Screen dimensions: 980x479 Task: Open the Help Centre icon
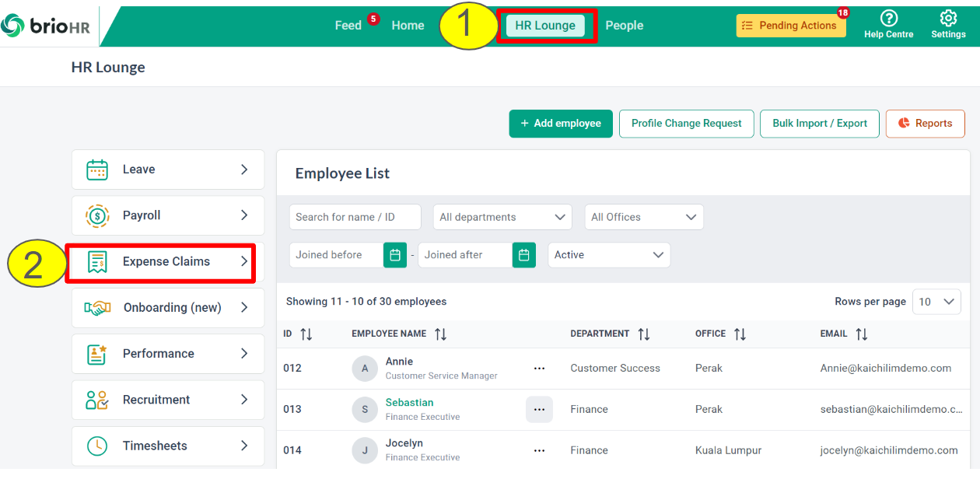[888, 19]
